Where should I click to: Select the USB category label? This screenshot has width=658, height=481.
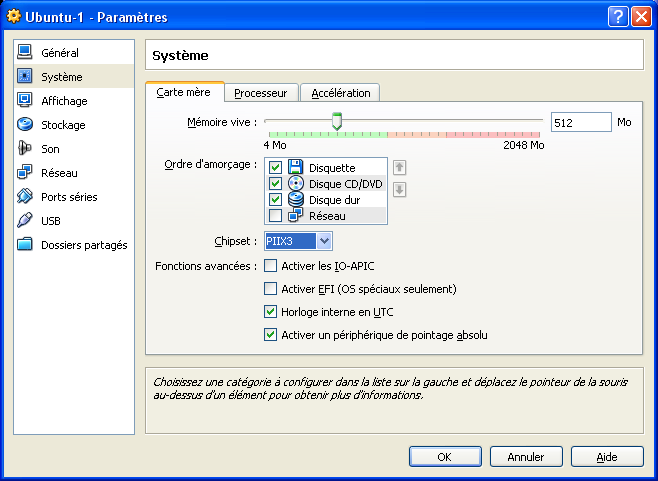[51, 221]
